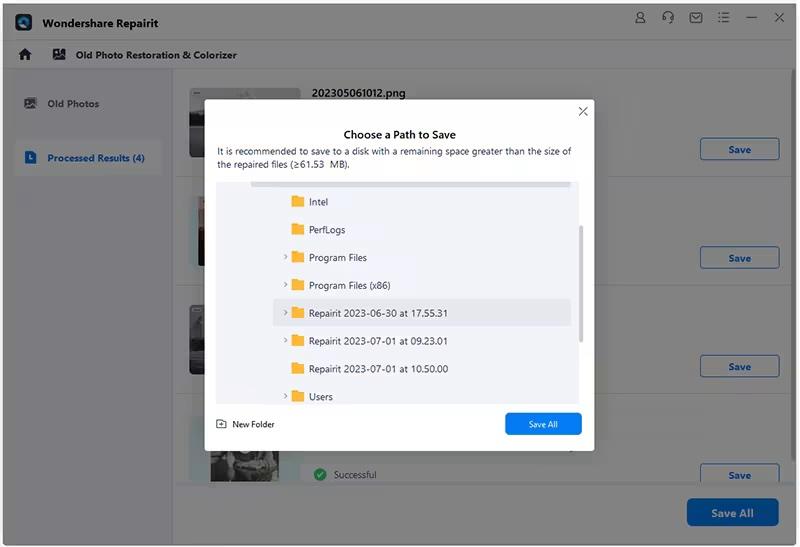Click the headset support icon
Viewport: 800px width, 547px height.
(668, 18)
